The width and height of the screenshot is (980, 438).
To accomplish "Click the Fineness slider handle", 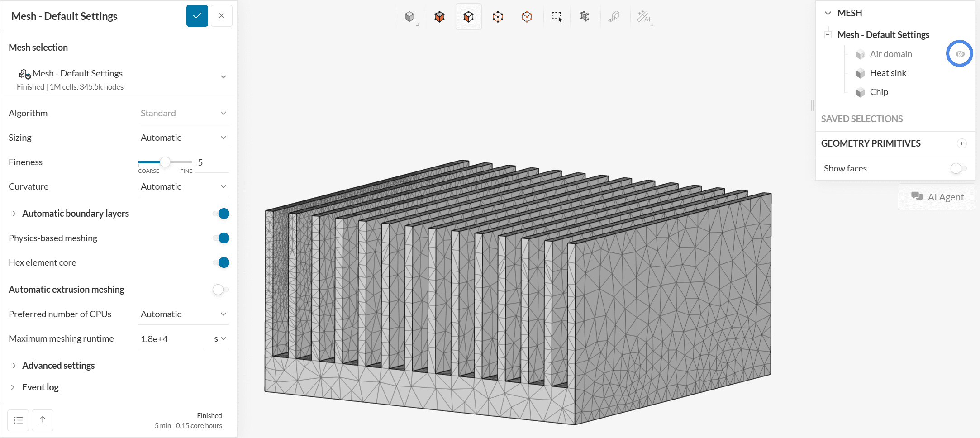I will click(x=165, y=162).
